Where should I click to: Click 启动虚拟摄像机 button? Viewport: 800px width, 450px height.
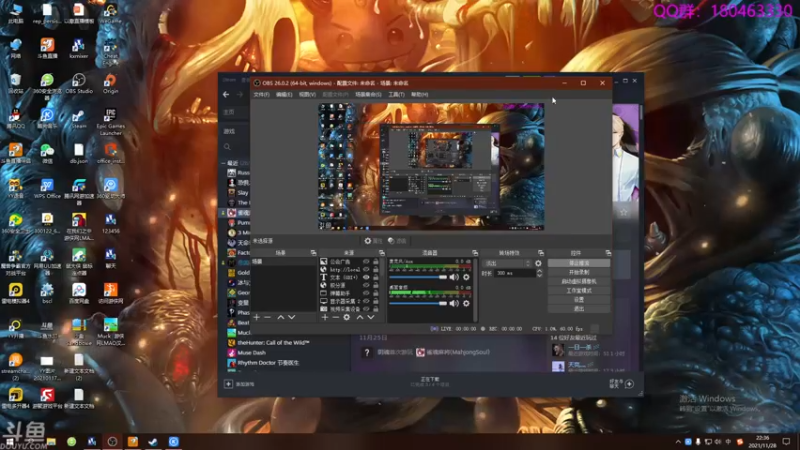[x=579, y=282]
